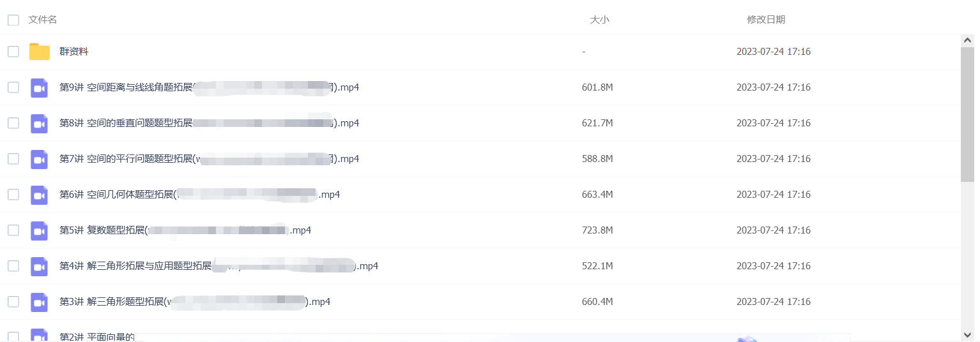Click video icon for 第3讲 file

[x=40, y=302]
